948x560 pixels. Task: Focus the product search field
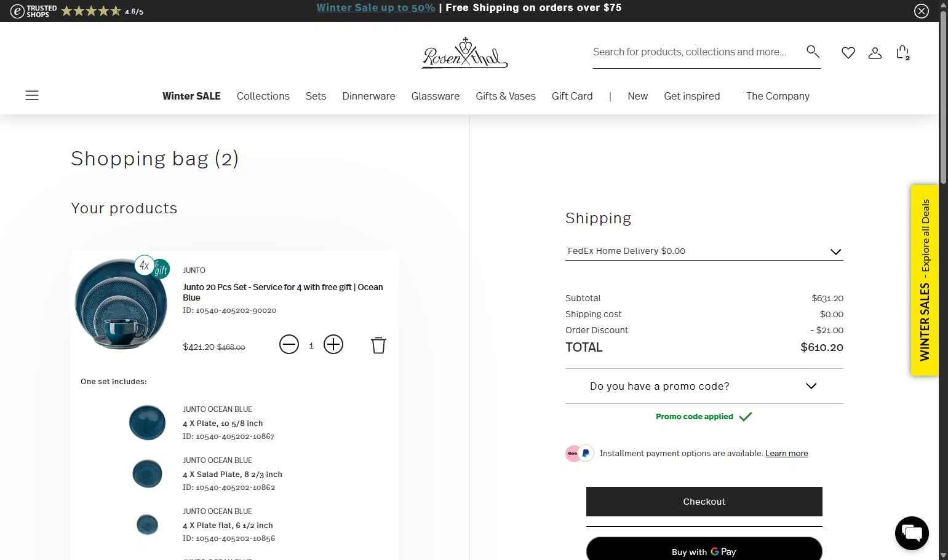tap(698, 52)
